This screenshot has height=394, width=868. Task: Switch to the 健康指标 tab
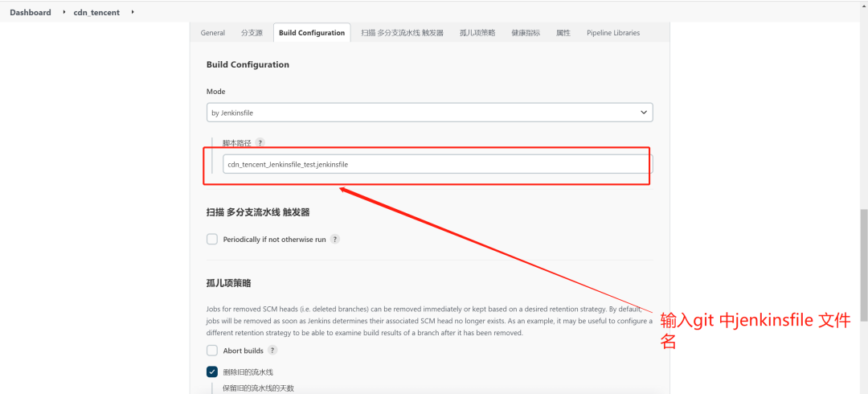click(526, 33)
